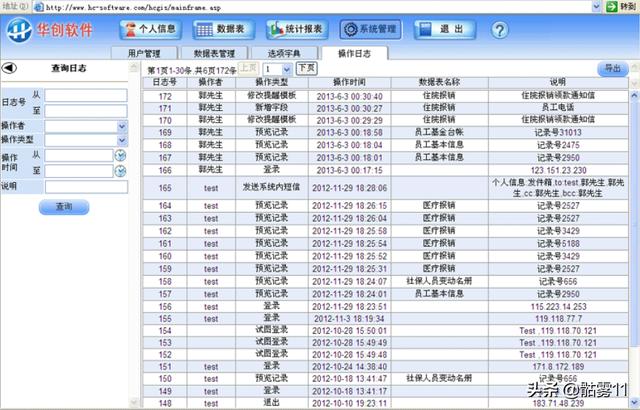Image resolution: width=640 pixels, height=410 pixels.
Task: Click the browser 转到 go button
Action: [622, 7]
